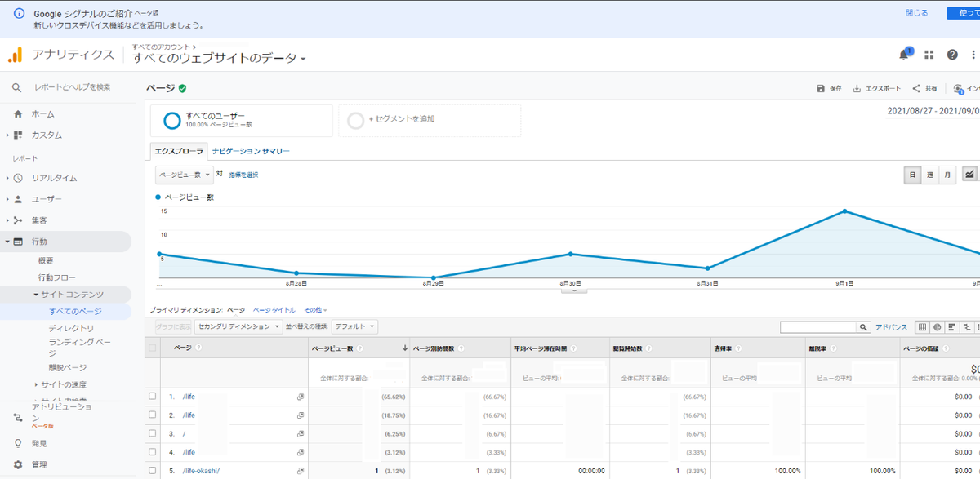Toggle the 日 day granularity button
This screenshot has width=980, height=479.
pyautogui.click(x=912, y=175)
